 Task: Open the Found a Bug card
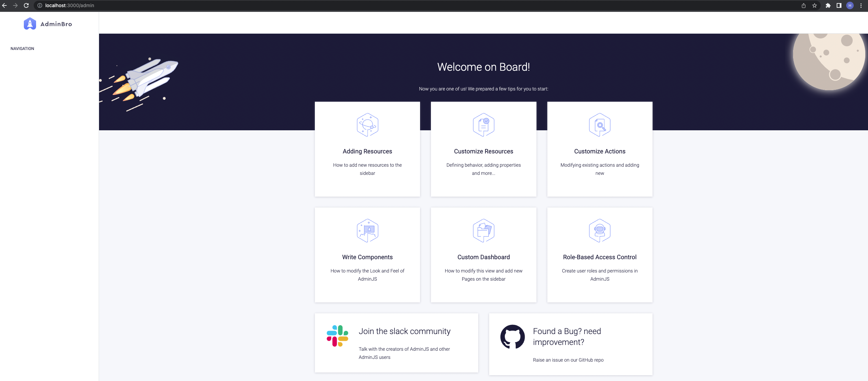570,344
